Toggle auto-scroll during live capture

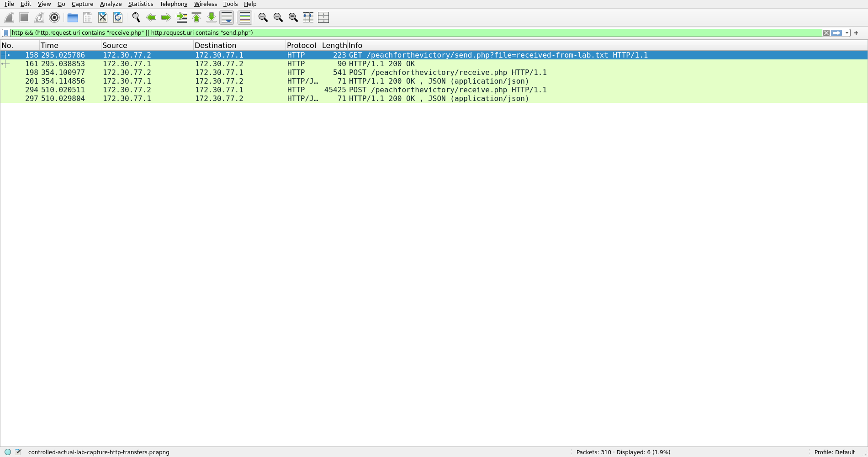[227, 18]
